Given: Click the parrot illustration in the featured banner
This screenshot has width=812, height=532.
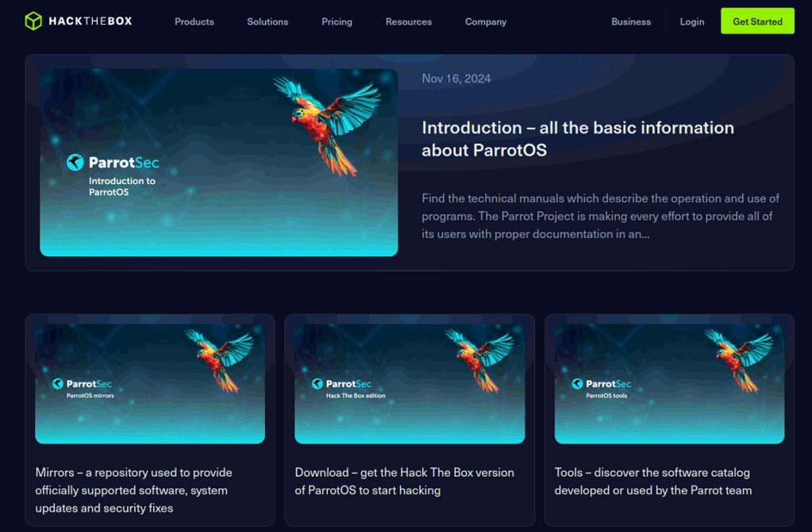Looking at the screenshot, I should coord(327,121).
